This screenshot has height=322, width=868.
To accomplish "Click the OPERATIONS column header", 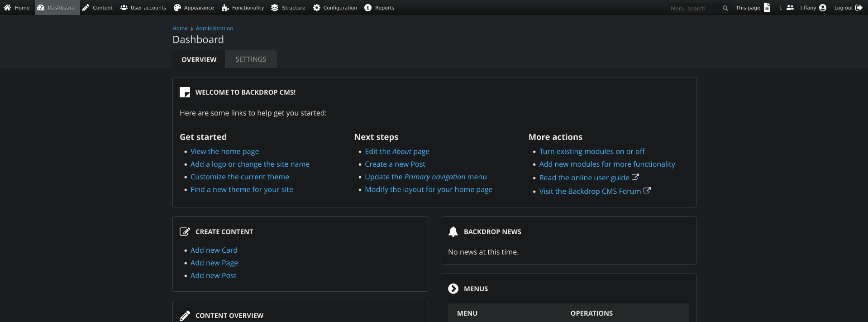I will pos(591,313).
